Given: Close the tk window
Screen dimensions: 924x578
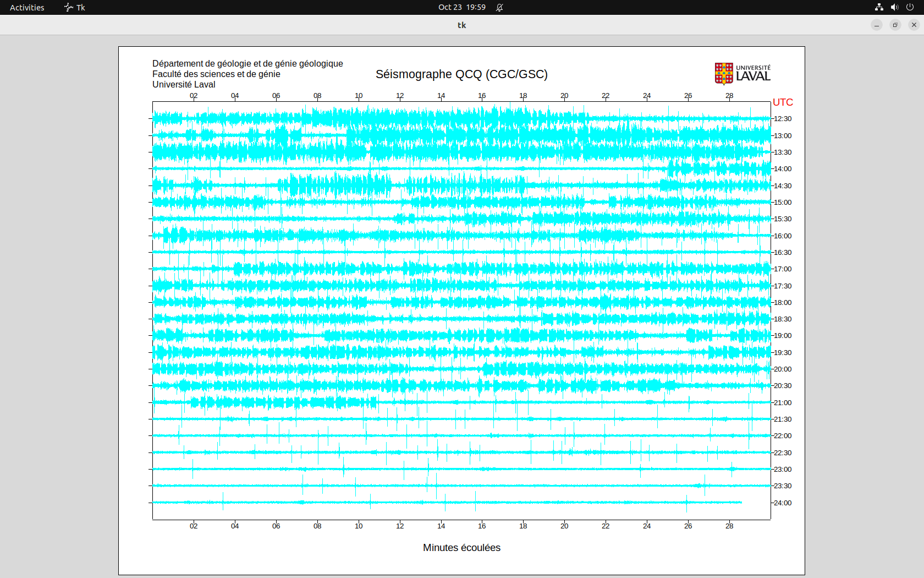Looking at the screenshot, I should pos(914,25).
